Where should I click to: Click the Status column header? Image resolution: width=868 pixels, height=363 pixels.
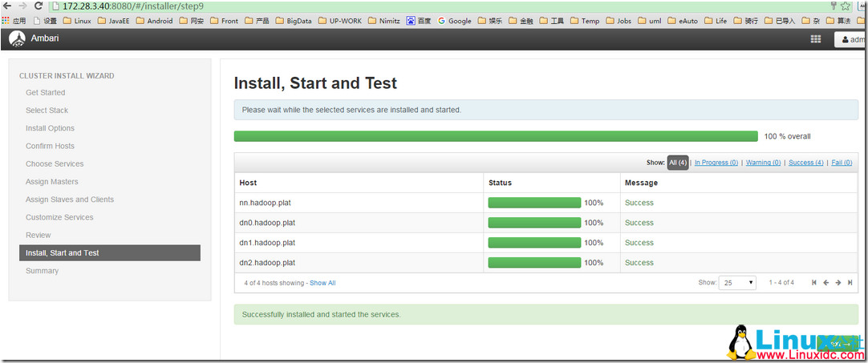(x=500, y=183)
